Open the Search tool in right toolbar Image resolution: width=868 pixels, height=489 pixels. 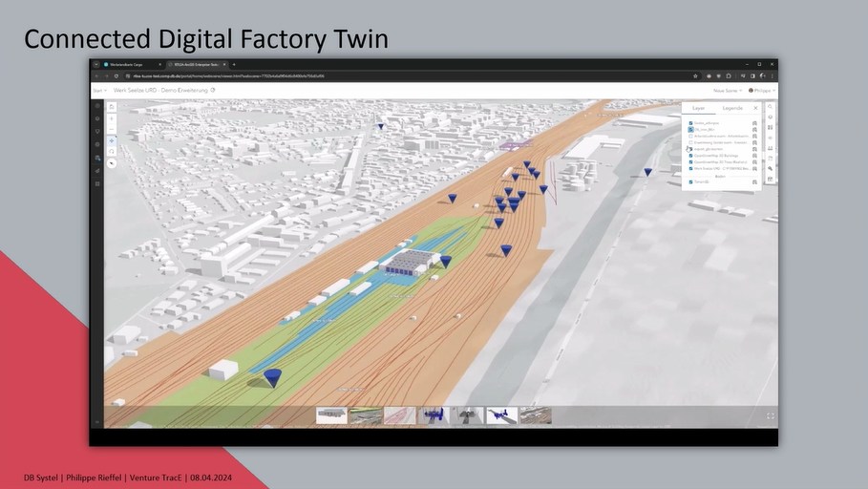coord(770,107)
